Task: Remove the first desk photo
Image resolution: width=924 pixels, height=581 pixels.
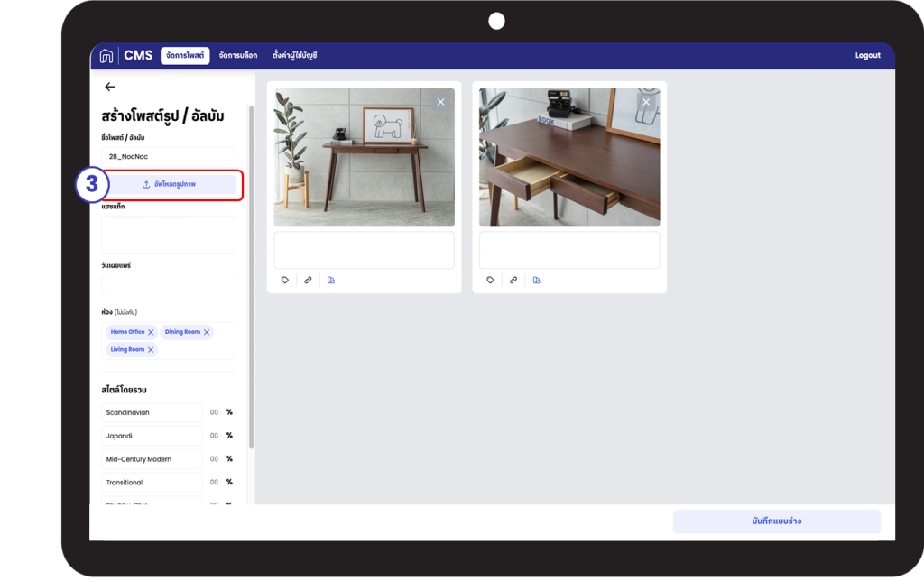Action: point(440,102)
